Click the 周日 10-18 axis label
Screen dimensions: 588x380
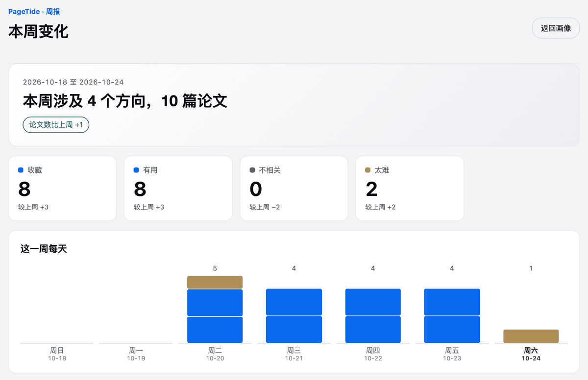57,354
